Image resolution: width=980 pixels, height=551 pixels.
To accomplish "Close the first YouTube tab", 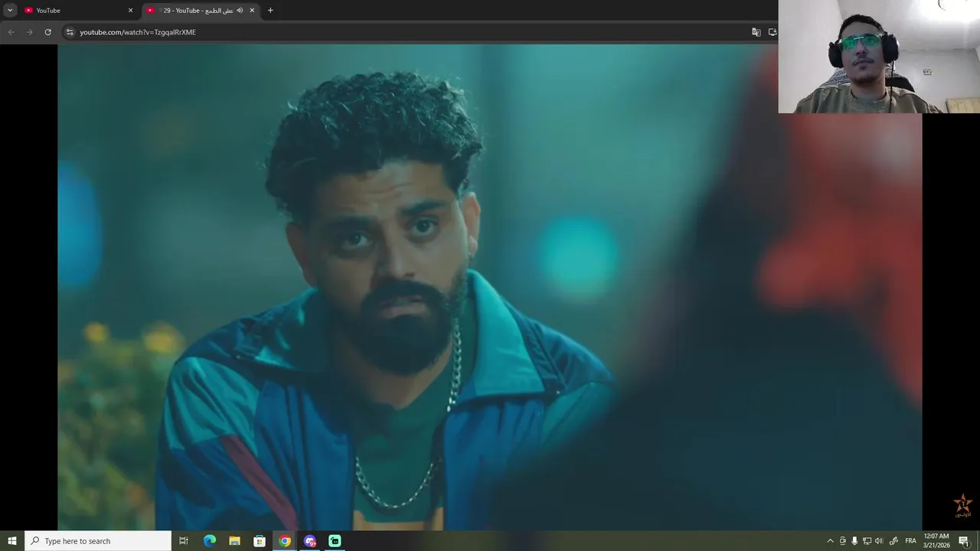I will (130, 11).
